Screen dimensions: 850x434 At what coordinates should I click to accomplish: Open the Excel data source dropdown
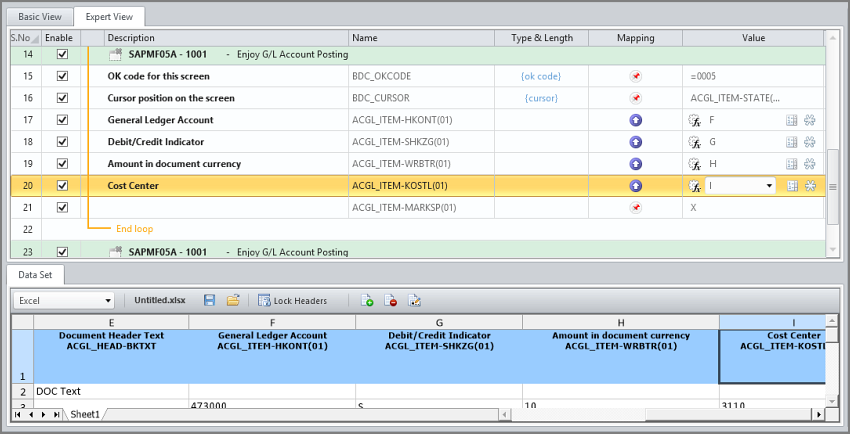(x=107, y=300)
